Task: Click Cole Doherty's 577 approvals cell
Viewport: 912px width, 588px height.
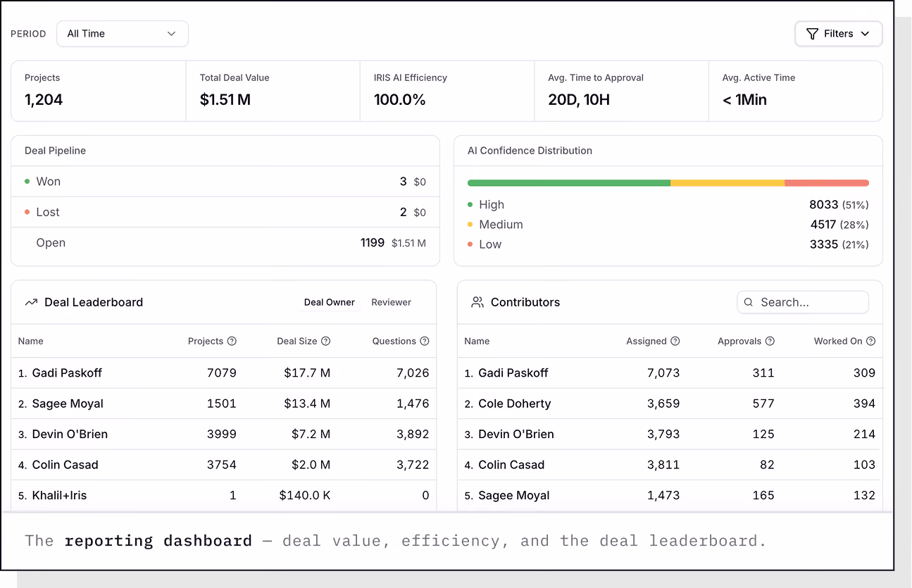Action: coord(763,404)
